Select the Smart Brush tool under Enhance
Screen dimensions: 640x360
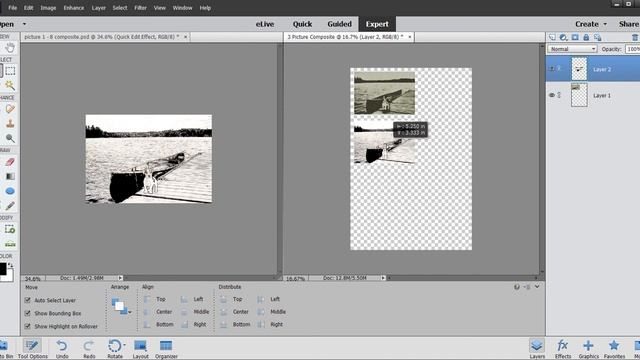10,109
